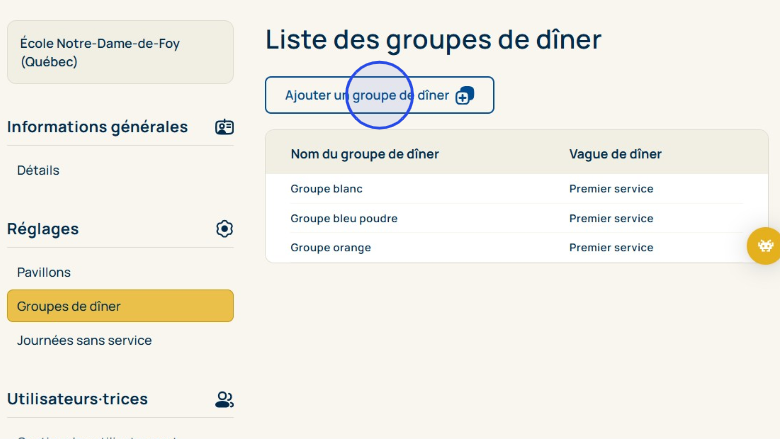The width and height of the screenshot is (780, 439).
Task: Click the ID card icon beside Informations générales
Action: [224, 127]
